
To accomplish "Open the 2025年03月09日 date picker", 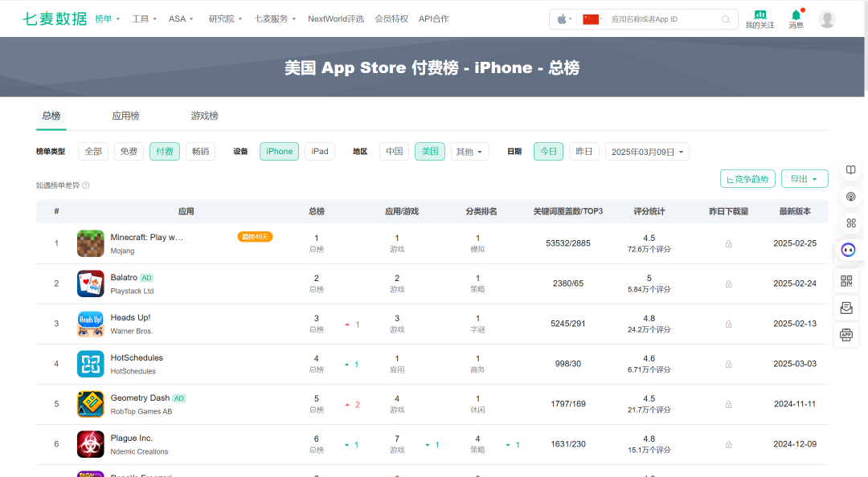I will (647, 152).
